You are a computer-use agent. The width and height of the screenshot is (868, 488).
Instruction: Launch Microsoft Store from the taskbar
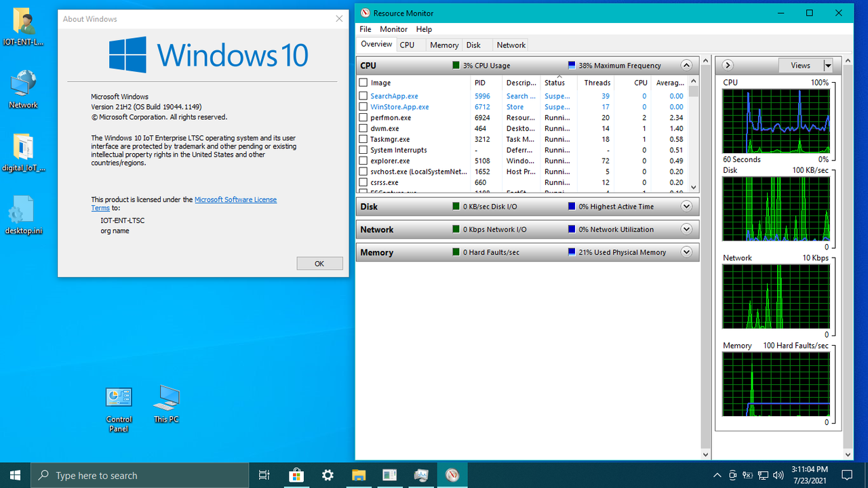pyautogui.click(x=296, y=475)
